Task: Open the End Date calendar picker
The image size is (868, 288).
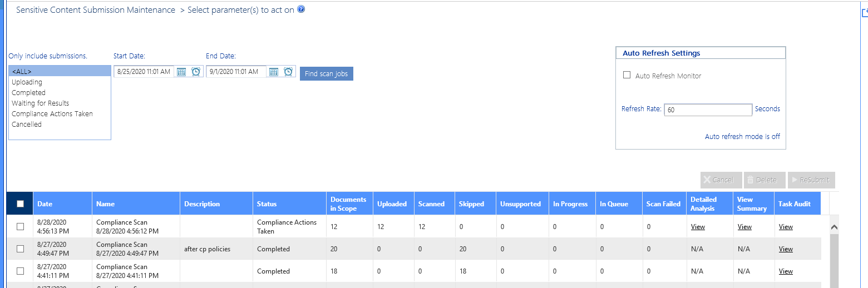Action: click(274, 72)
